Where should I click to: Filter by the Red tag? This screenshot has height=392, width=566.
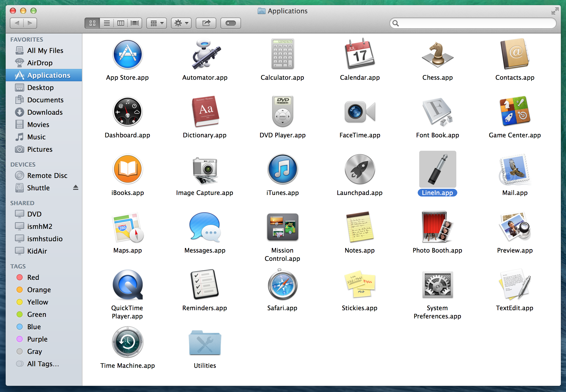pyautogui.click(x=44, y=277)
